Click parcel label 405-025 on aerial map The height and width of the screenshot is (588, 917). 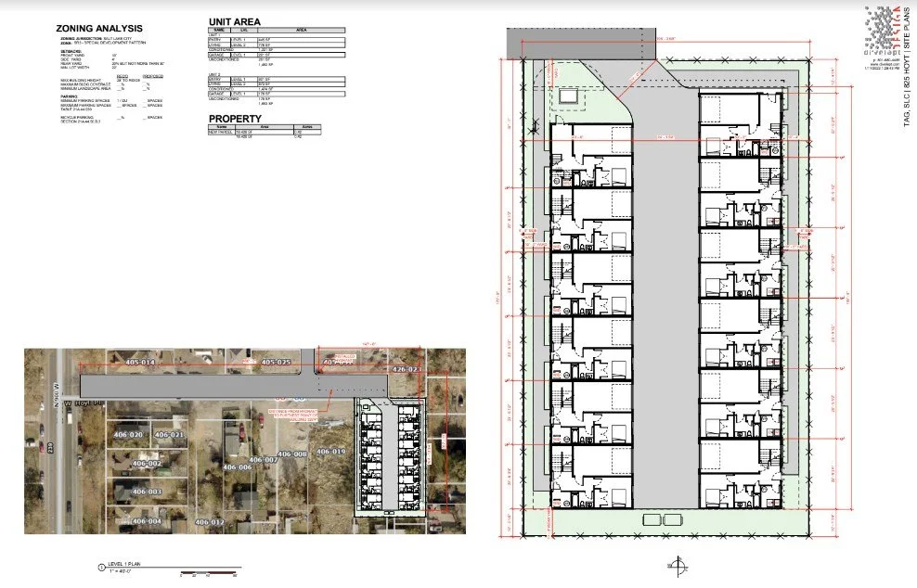pyautogui.click(x=276, y=363)
